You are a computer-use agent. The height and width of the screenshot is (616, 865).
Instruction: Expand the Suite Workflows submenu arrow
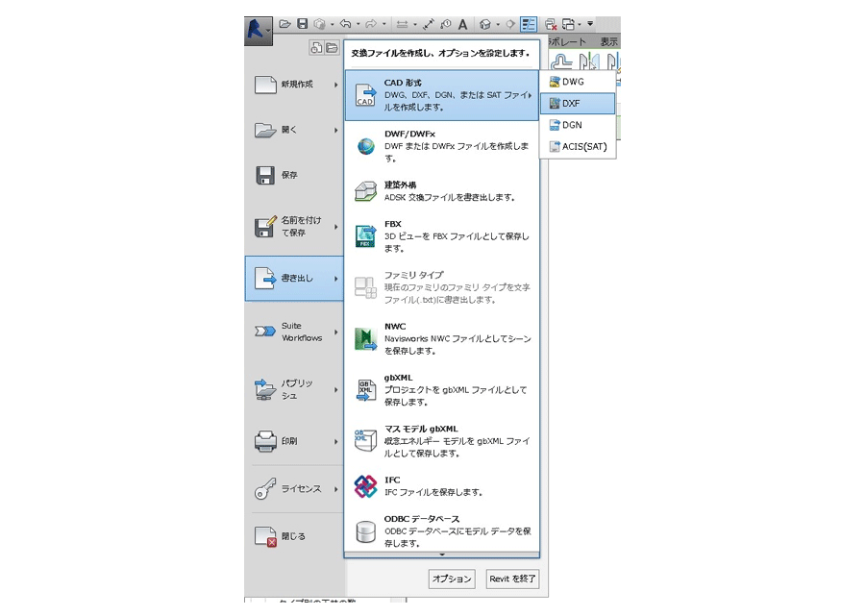click(336, 332)
